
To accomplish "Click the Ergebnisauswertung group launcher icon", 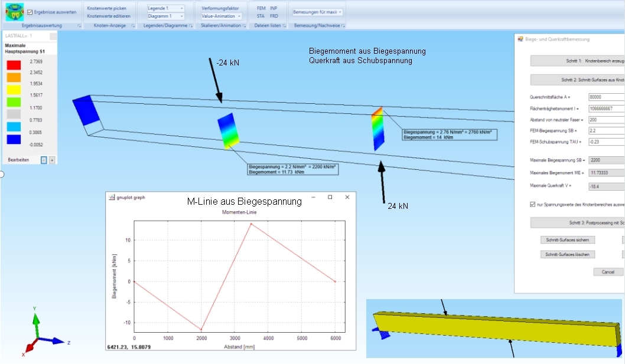I will (79, 26).
